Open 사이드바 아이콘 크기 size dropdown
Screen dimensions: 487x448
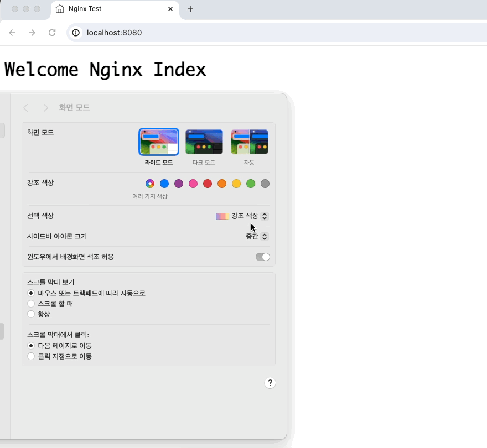pyautogui.click(x=257, y=236)
